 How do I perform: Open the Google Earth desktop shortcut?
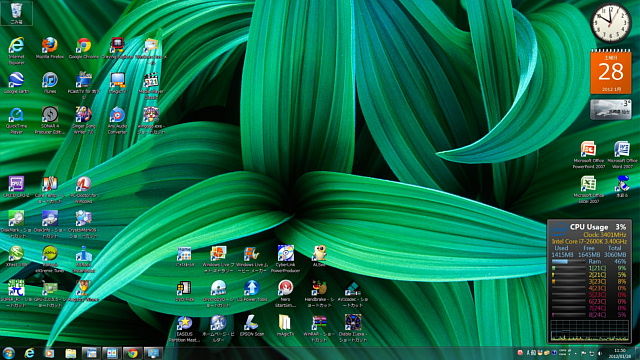[x=16, y=82]
